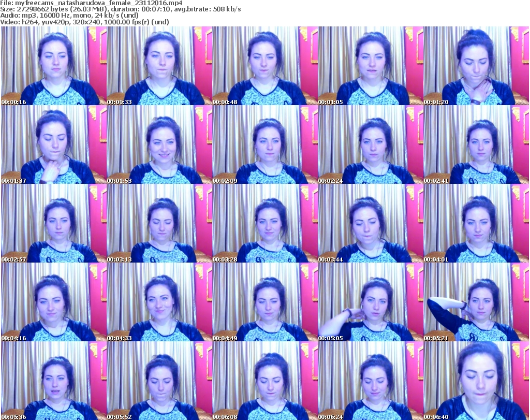The height and width of the screenshot is (420, 530).
Task: Select the thumbnail marked 00:05:36
Action: click(x=54, y=381)
